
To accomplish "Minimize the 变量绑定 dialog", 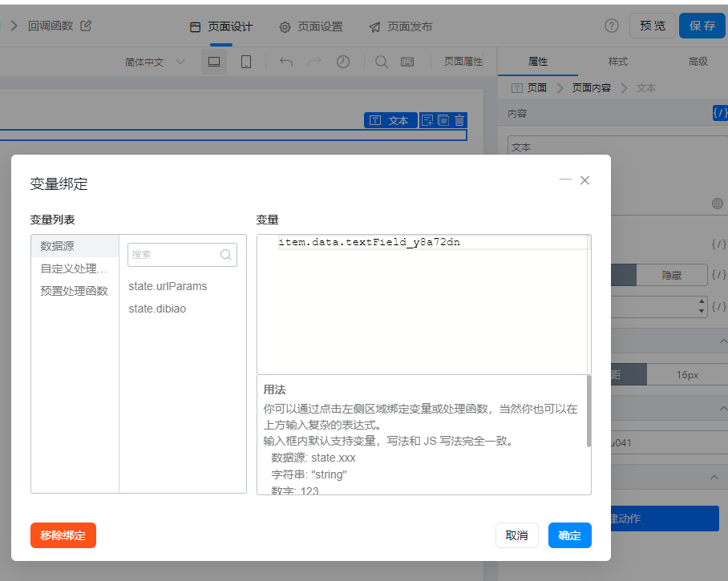I will [565, 180].
